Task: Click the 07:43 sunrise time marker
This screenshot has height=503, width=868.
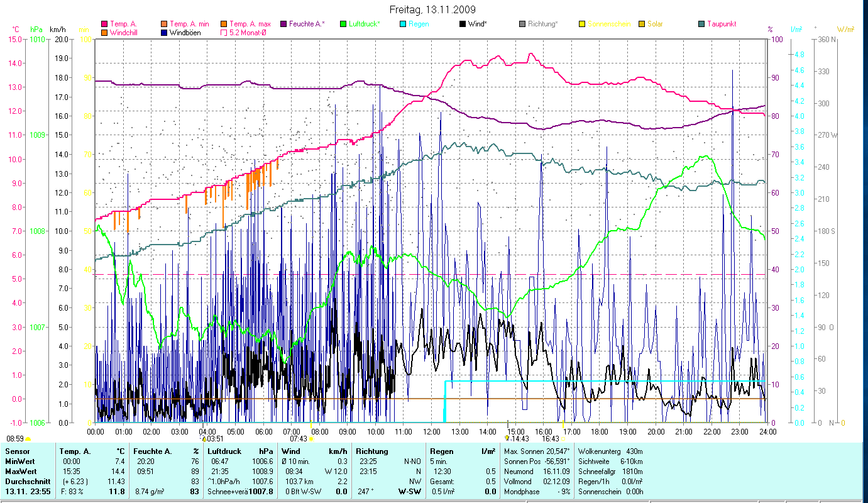Action: (x=299, y=439)
